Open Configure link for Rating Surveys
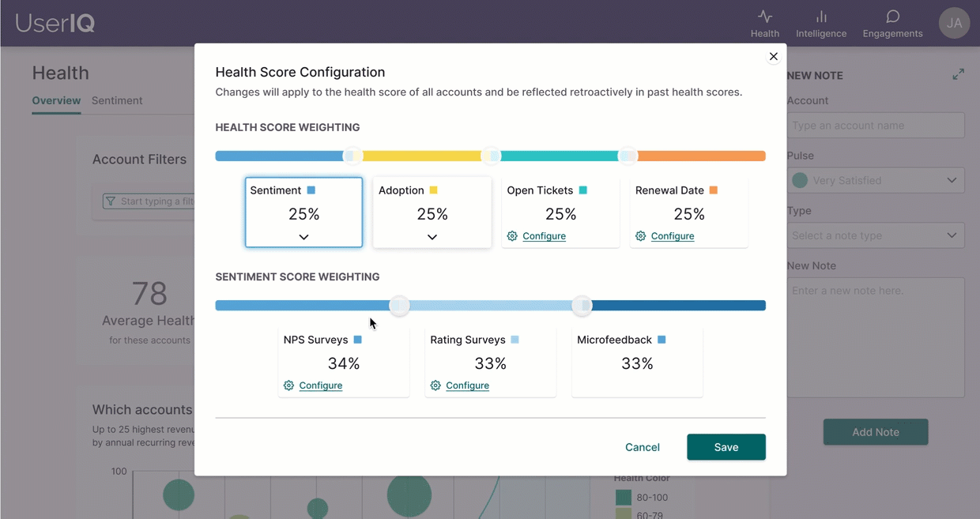This screenshot has height=519, width=980. 467,385
